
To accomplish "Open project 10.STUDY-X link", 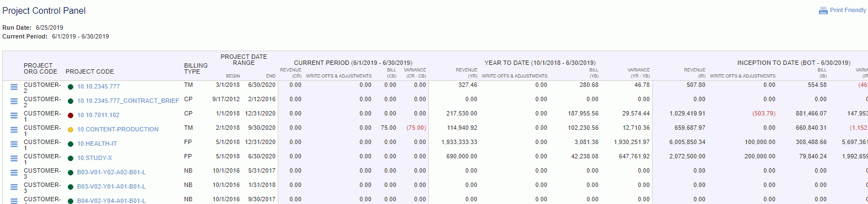I will click(x=94, y=158).
